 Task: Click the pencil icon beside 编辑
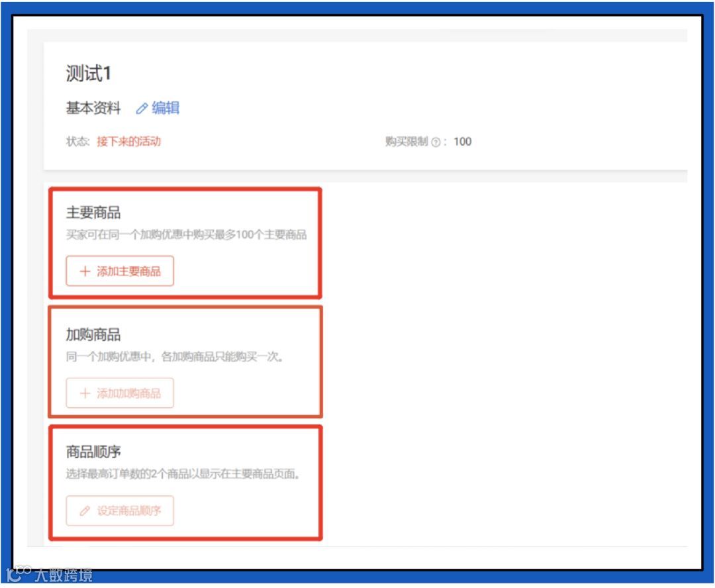[x=142, y=109]
